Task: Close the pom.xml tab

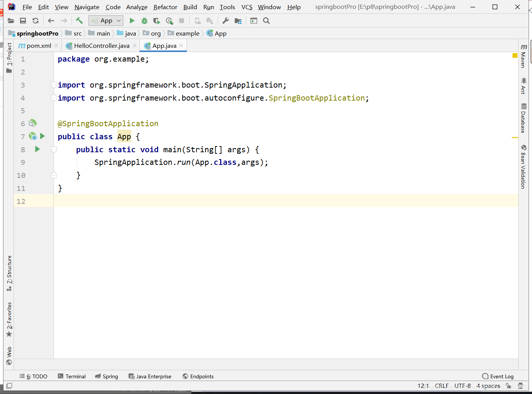Action: click(56, 46)
